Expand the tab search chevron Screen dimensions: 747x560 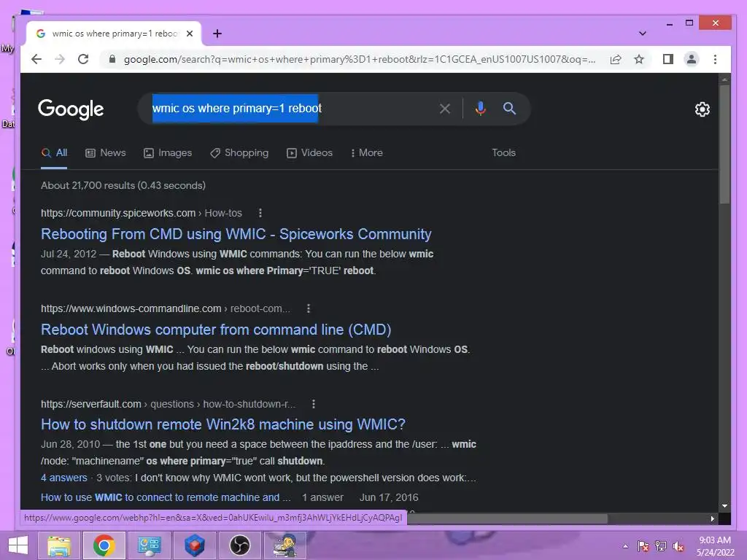click(x=642, y=34)
